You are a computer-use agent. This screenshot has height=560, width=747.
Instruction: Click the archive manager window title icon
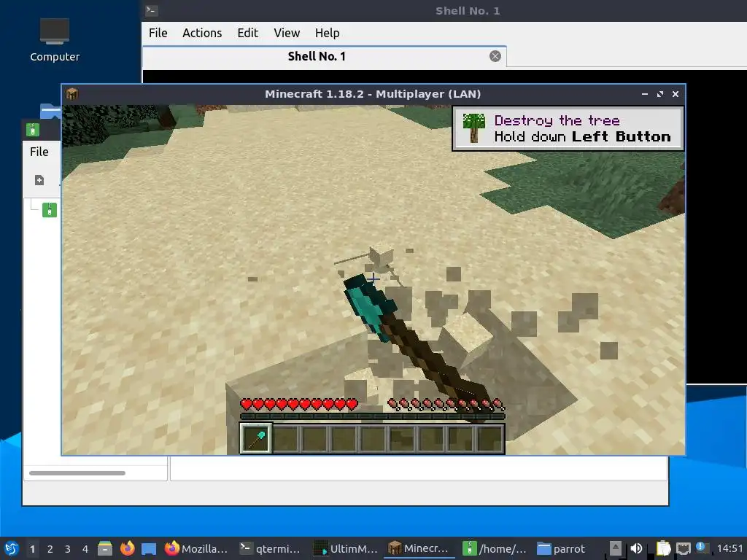point(32,130)
